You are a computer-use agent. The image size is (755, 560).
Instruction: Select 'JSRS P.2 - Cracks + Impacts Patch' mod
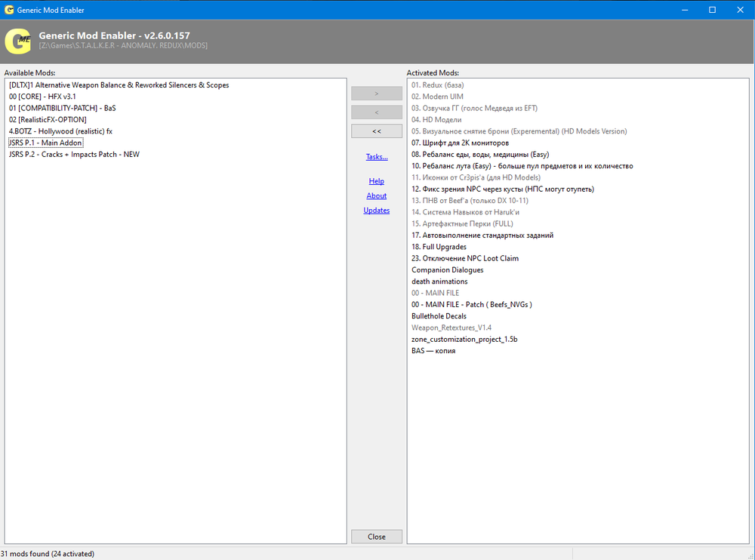[x=74, y=155]
